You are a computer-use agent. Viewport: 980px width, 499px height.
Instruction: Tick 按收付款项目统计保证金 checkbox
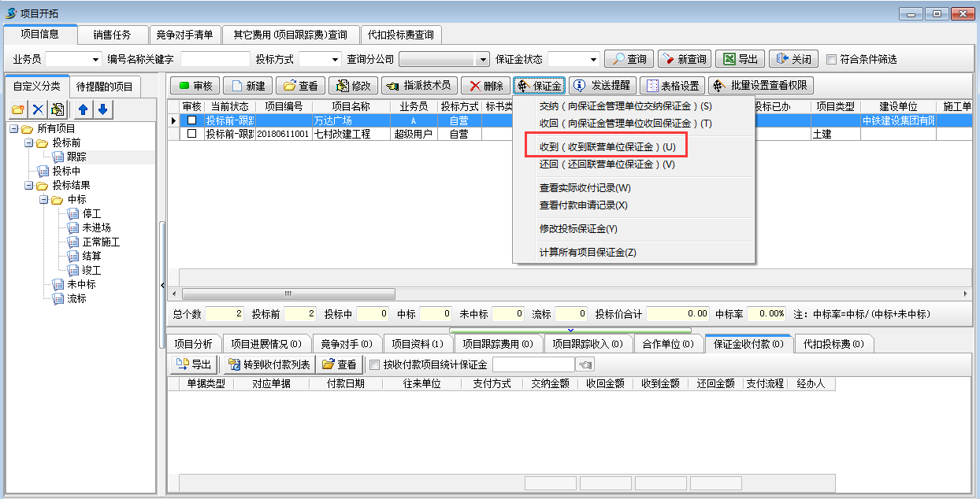tap(375, 364)
